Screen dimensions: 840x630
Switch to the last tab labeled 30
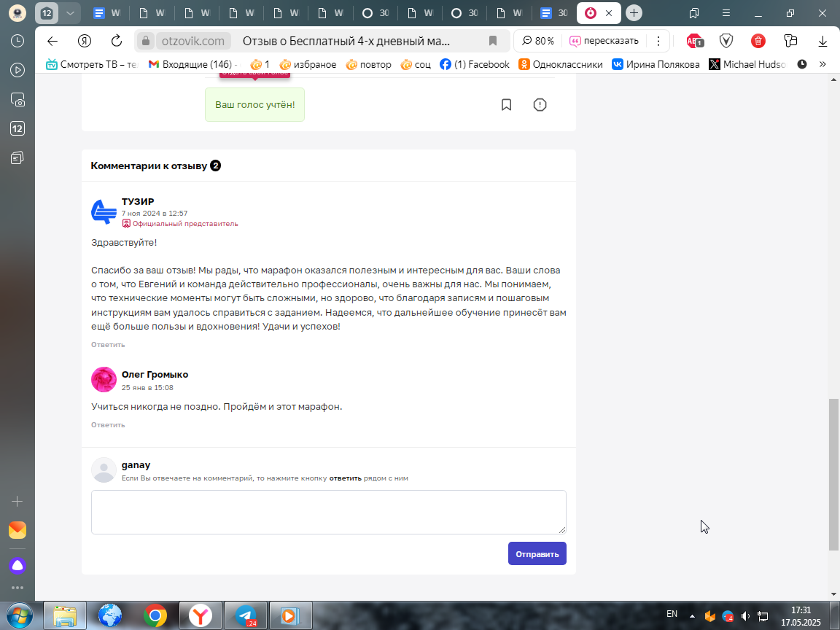(554, 13)
